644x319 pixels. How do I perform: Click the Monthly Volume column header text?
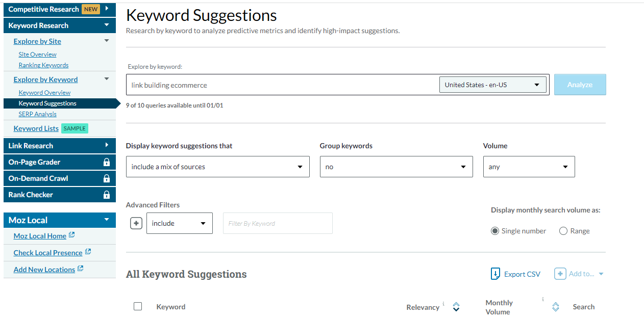(499, 307)
